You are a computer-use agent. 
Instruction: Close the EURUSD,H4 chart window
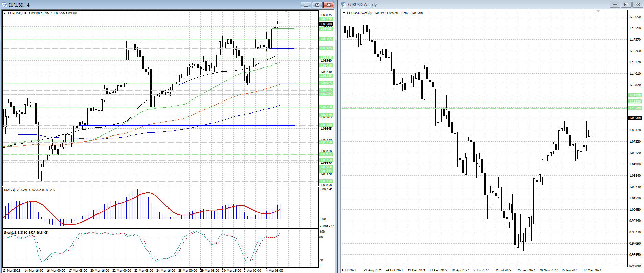pyautogui.click(x=329, y=5)
